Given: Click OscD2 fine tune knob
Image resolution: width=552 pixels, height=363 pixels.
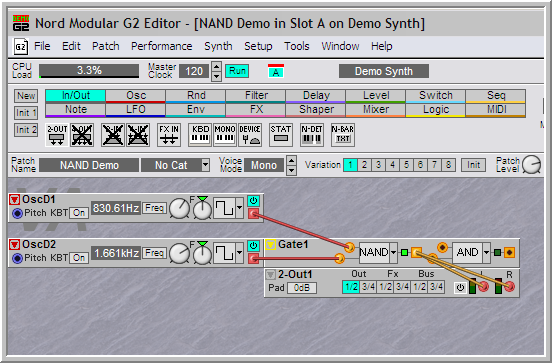Looking at the screenshot, I should click(x=202, y=255).
